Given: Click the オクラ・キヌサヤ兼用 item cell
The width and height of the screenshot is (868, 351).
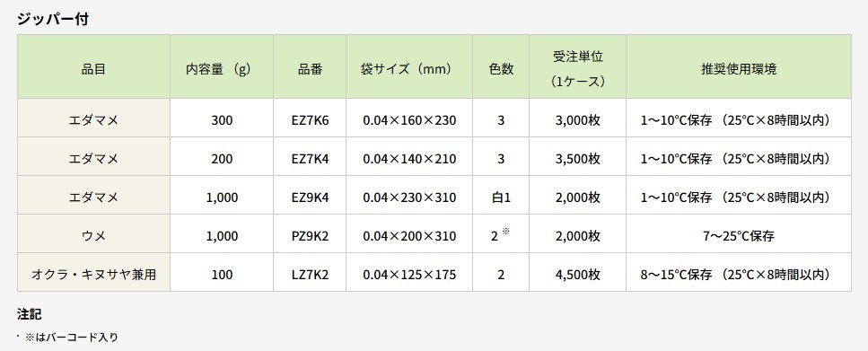Looking at the screenshot, I should [93, 275].
